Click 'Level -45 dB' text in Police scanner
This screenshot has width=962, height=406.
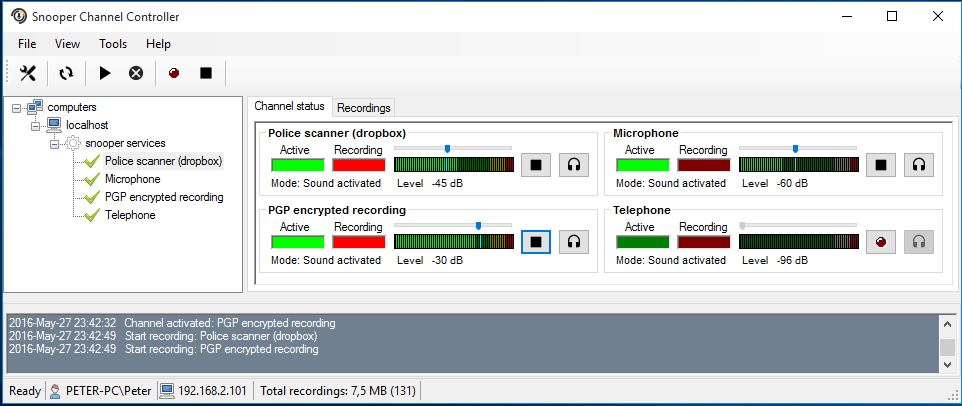430,183
